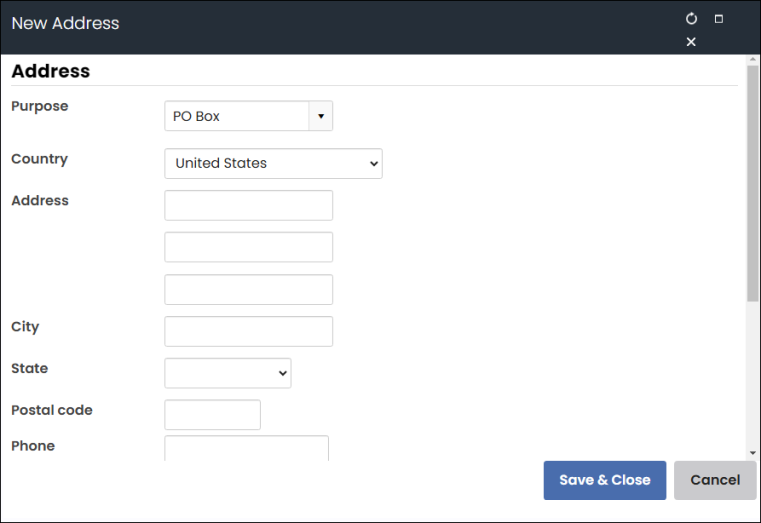Click the first Address line field
Screen dimensions: 761x523
(x=248, y=205)
